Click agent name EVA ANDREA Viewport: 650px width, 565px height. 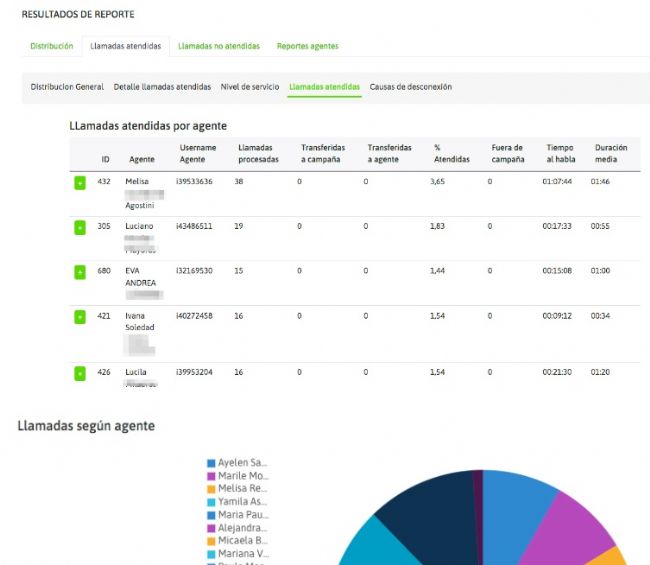point(141,277)
